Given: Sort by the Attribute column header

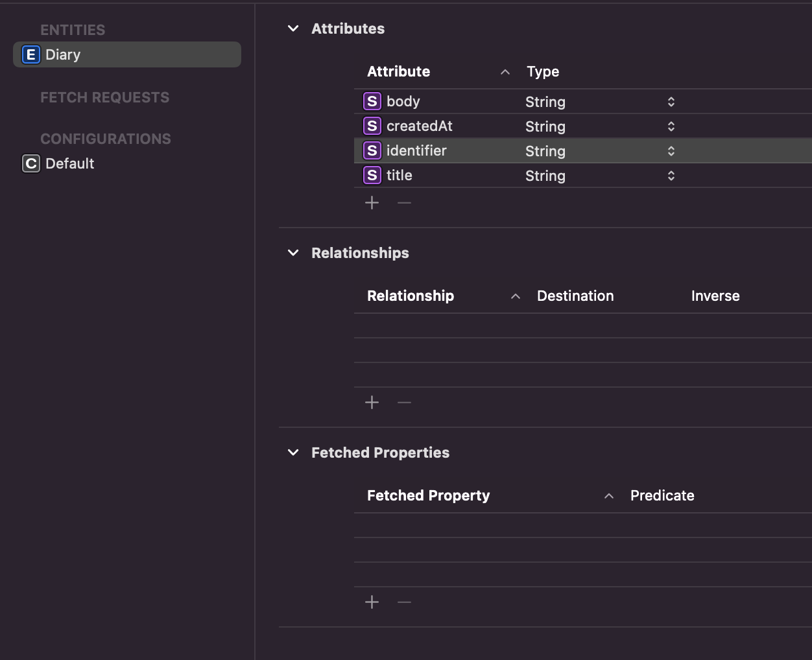Looking at the screenshot, I should (398, 72).
